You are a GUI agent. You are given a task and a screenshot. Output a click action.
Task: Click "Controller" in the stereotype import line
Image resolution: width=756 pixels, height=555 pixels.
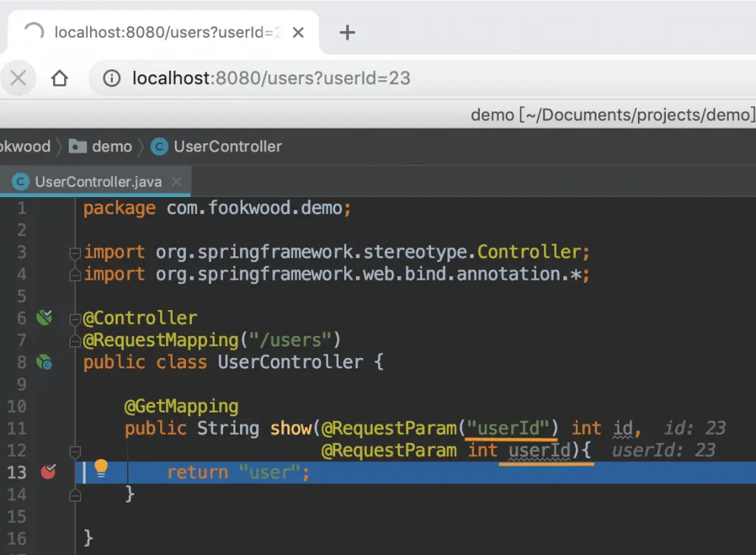[529, 252]
